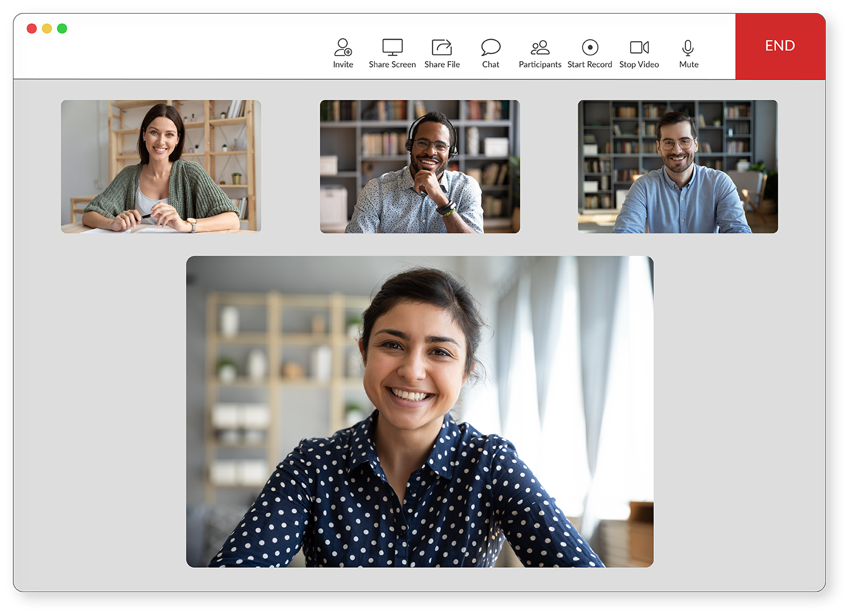
Task: Select video tile of man in blue shirt
Action: (678, 166)
